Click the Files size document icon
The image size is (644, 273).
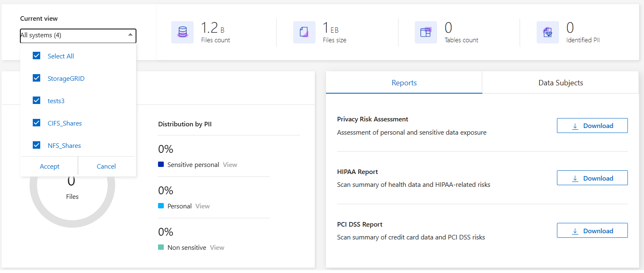coord(304,32)
